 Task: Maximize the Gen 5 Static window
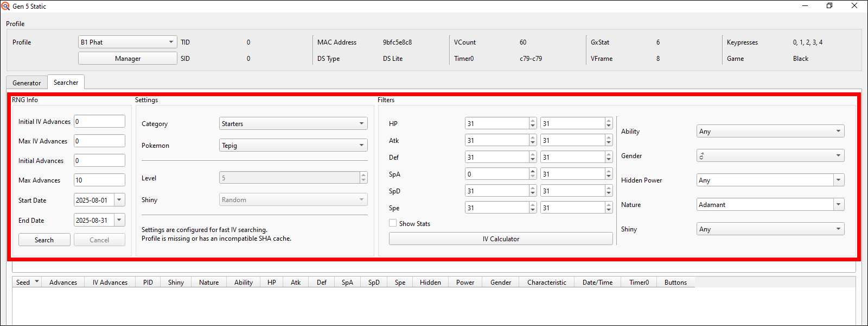click(x=829, y=5)
